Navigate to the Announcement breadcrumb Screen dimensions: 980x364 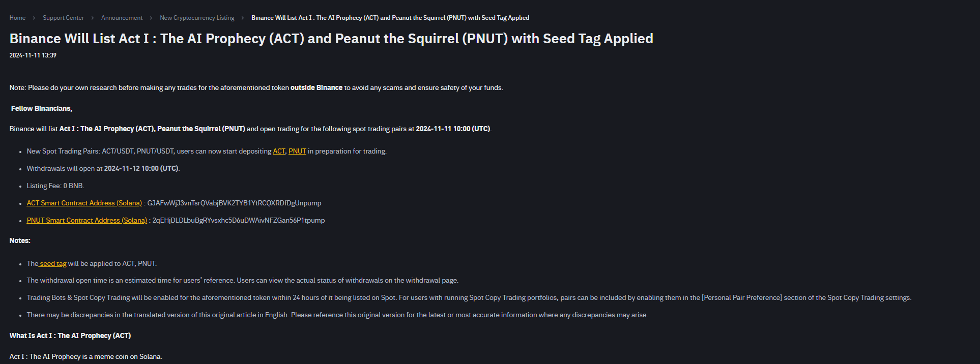click(122, 18)
